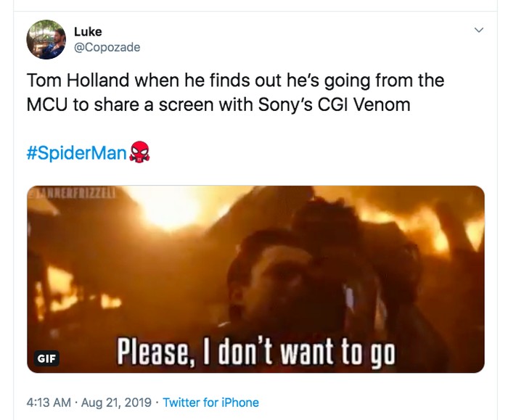Click Luke's profile avatar picture
The width and height of the screenshot is (508, 420).
(x=46, y=40)
